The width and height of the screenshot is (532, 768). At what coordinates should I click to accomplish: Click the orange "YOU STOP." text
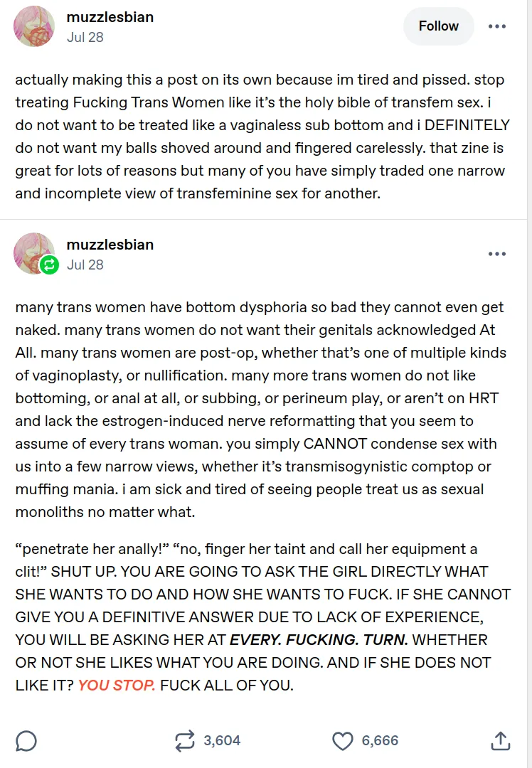(x=117, y=686)
